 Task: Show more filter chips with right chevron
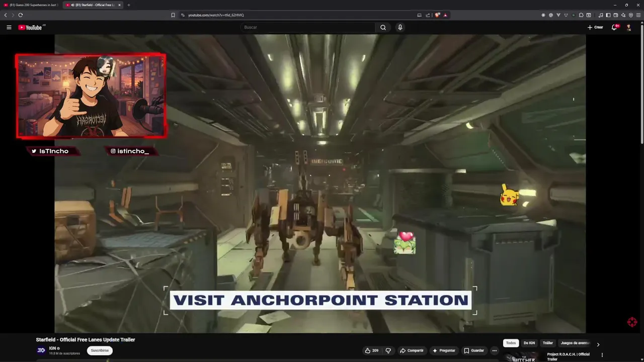pos(598,344)
